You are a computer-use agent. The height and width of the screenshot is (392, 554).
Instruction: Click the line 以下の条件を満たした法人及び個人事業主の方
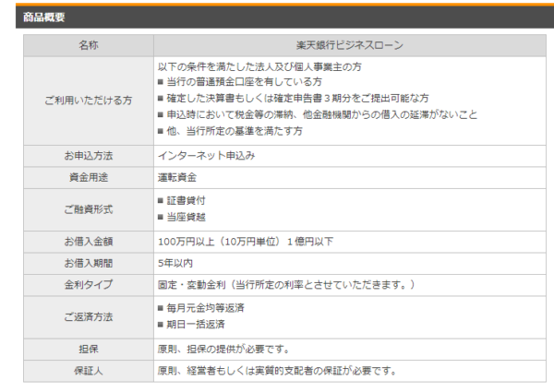259,66
